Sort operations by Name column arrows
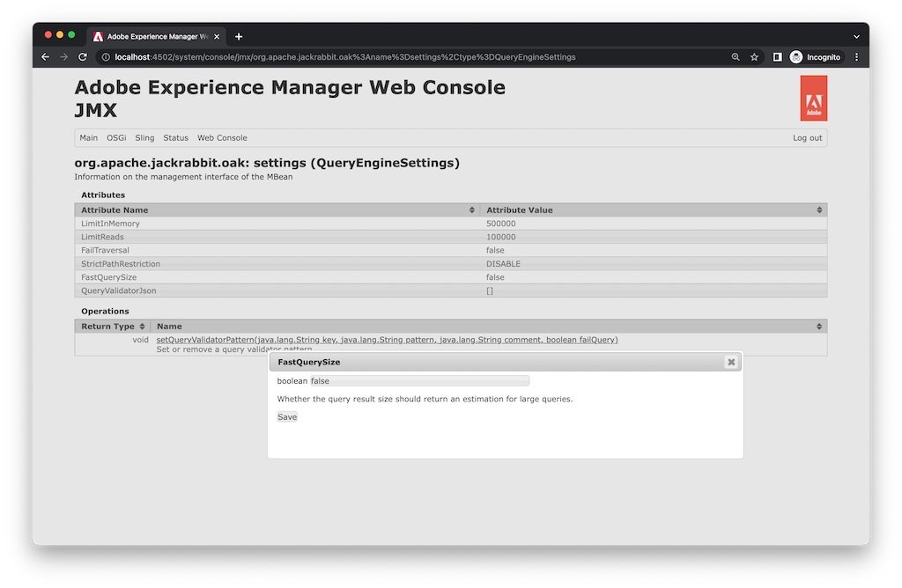 point(819,327)
